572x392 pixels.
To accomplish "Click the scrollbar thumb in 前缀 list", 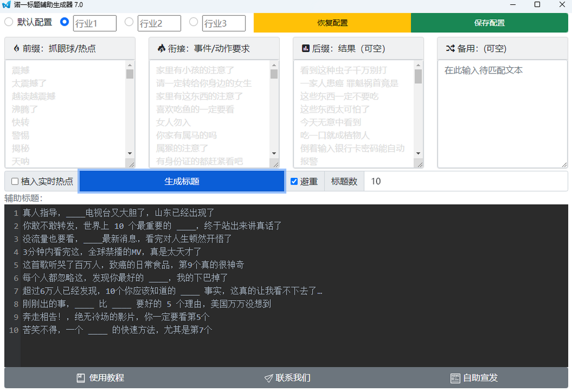I will [130, 74].
